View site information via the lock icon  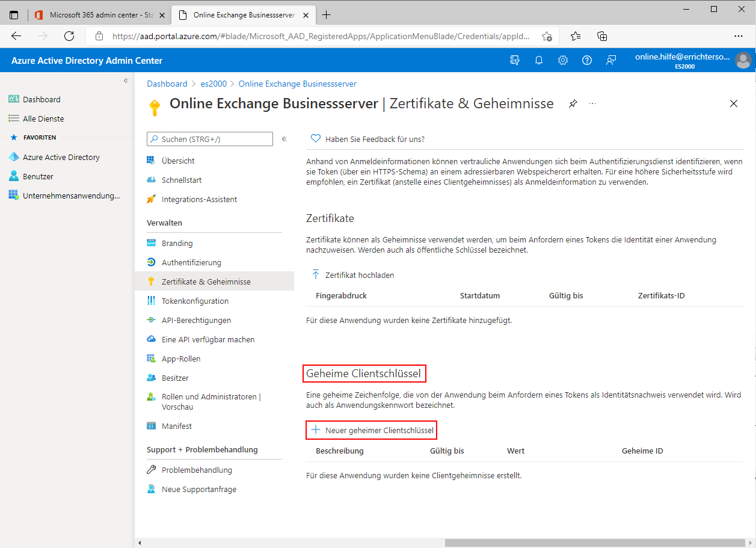click(x=99, y=36)
